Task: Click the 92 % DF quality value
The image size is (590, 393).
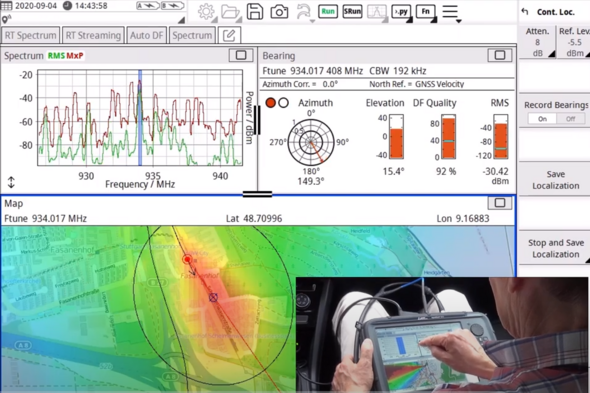Action: click(446, 172)
